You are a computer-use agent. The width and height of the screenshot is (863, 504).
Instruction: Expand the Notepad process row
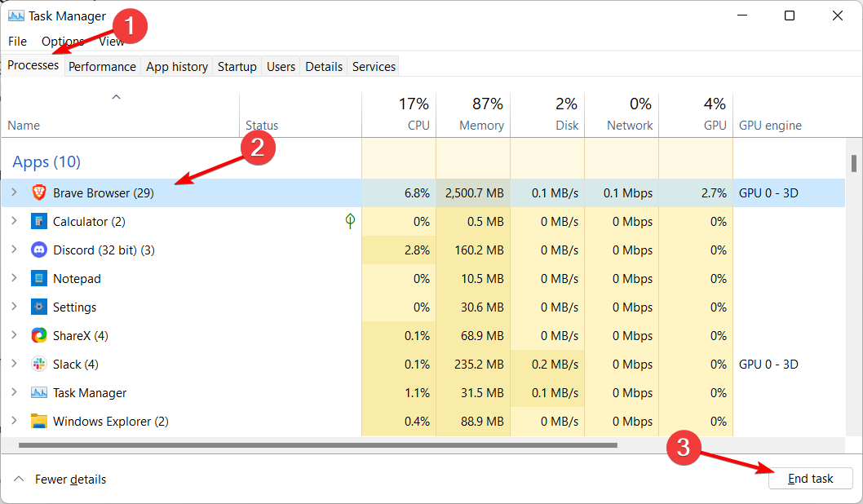click(15, 278)
